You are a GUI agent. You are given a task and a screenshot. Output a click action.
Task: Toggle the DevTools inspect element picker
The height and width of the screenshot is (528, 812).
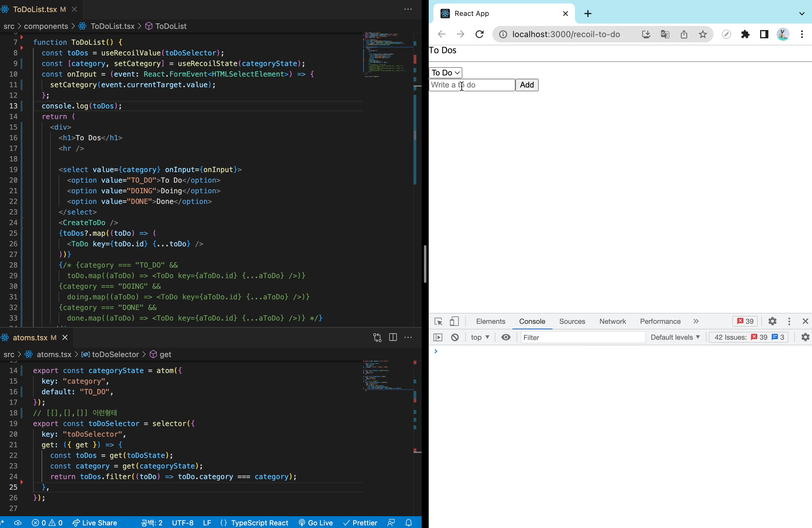(x=438, y=321)
